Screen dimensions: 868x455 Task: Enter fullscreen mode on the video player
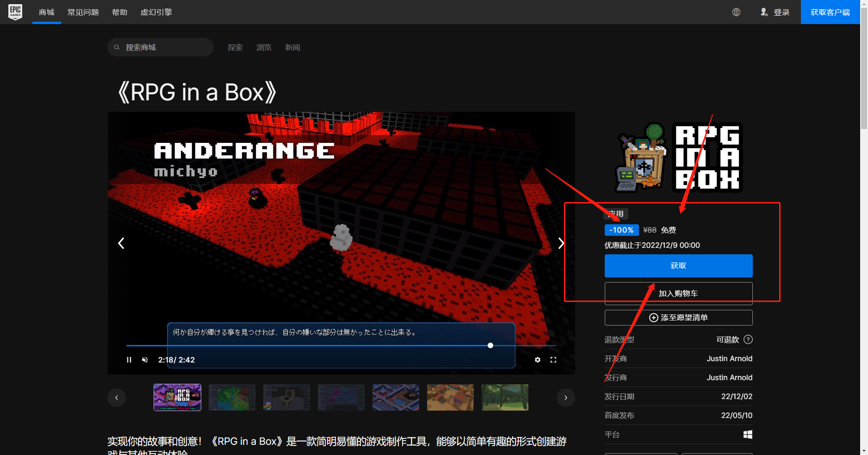click(x=553, y=359)
